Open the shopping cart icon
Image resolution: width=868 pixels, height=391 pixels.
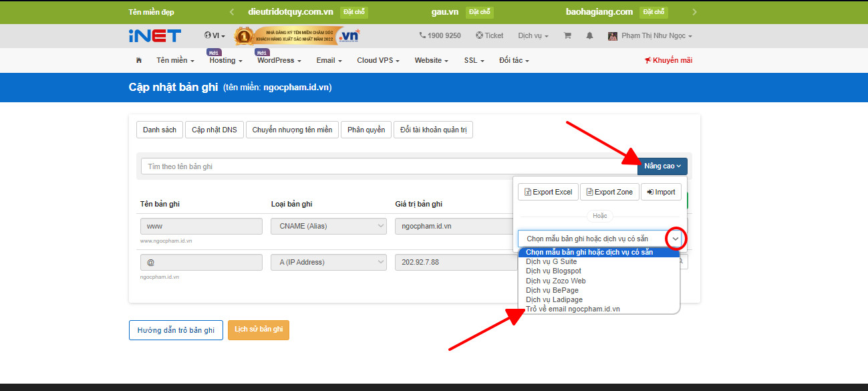[567, 35]
